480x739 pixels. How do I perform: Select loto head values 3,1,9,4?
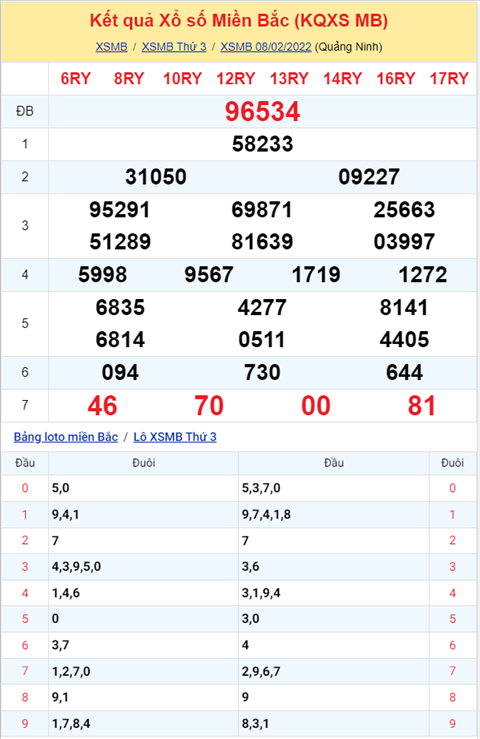261,593
